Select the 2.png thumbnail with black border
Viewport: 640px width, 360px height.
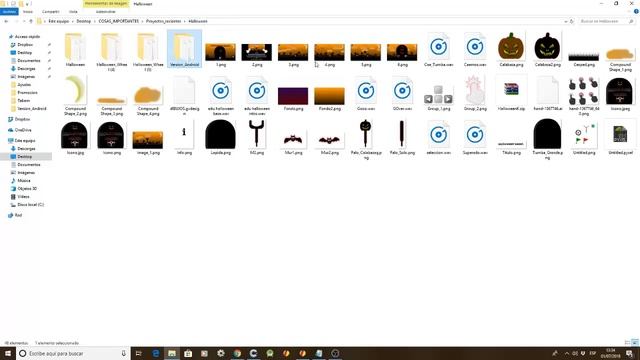257,53
